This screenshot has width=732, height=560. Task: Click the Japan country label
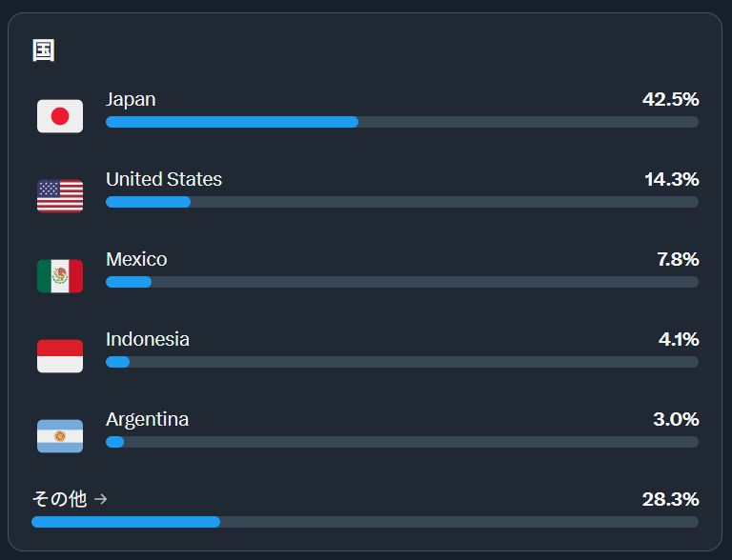131,99
